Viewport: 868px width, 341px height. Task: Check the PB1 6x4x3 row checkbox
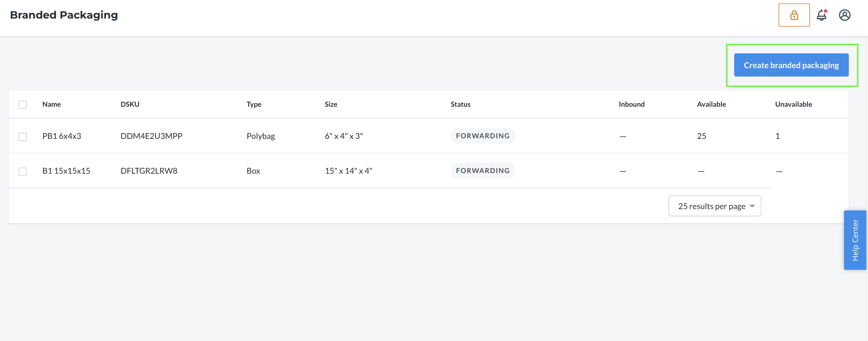23,137
